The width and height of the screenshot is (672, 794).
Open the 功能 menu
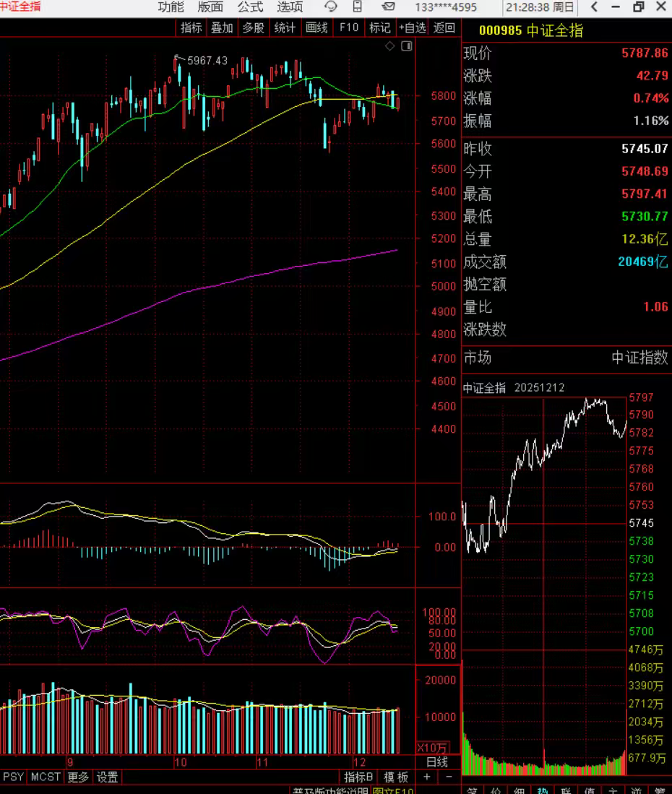coord(171,7)
